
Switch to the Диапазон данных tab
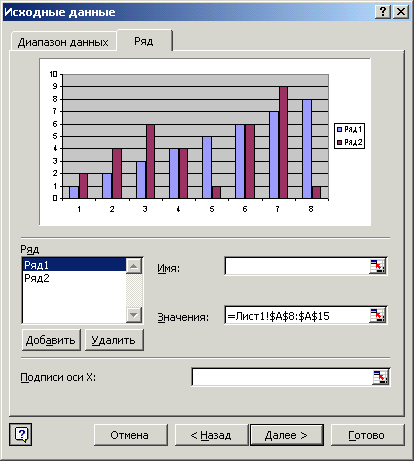tap(63, 42)
